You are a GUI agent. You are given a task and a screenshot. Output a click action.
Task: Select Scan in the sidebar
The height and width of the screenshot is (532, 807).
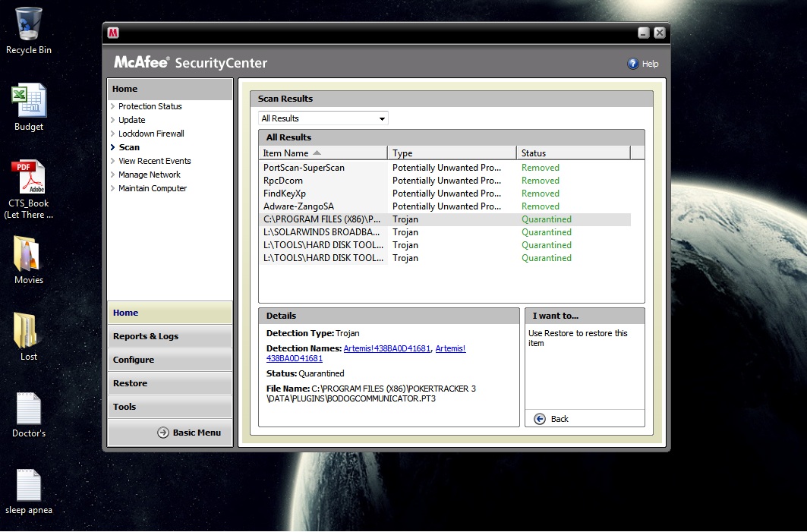128,147
